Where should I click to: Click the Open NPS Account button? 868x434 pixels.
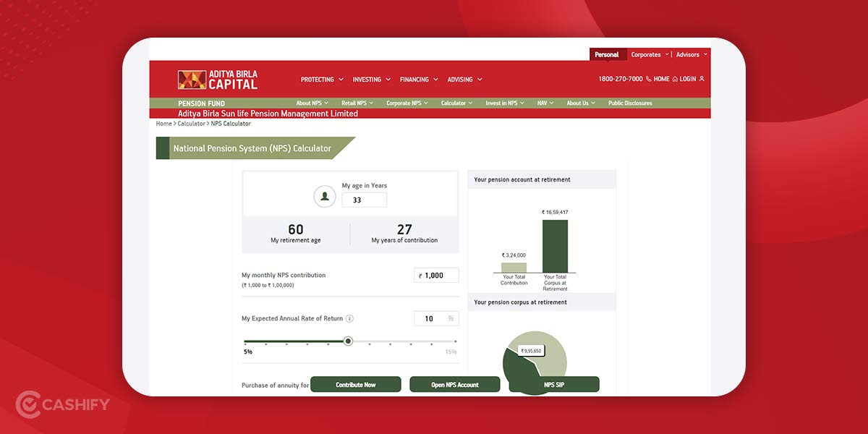454,384
